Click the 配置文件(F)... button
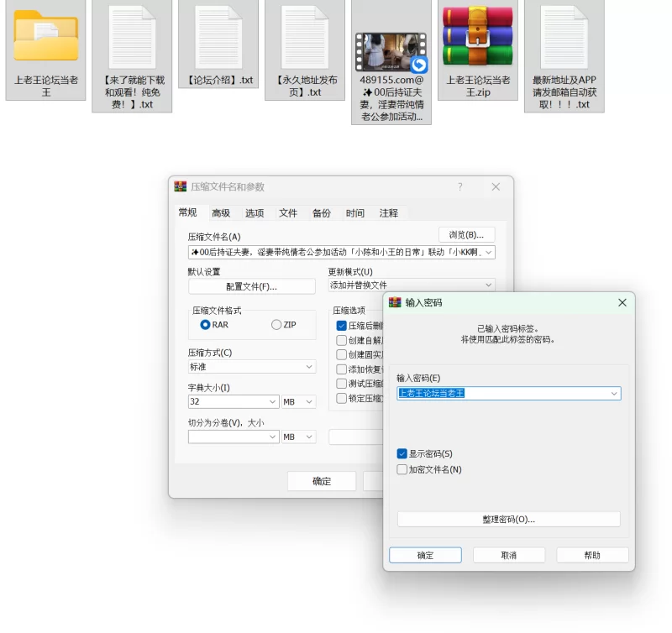Image resolution: width=672 pixels, height=633 pixels. (x=251, y=286)
